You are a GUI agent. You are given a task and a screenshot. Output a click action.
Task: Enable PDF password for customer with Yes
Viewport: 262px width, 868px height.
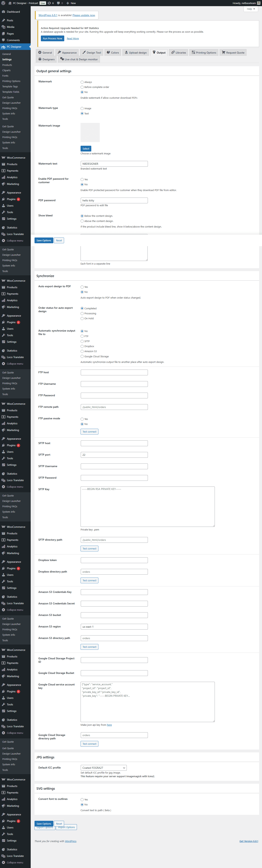coord(82,180)
